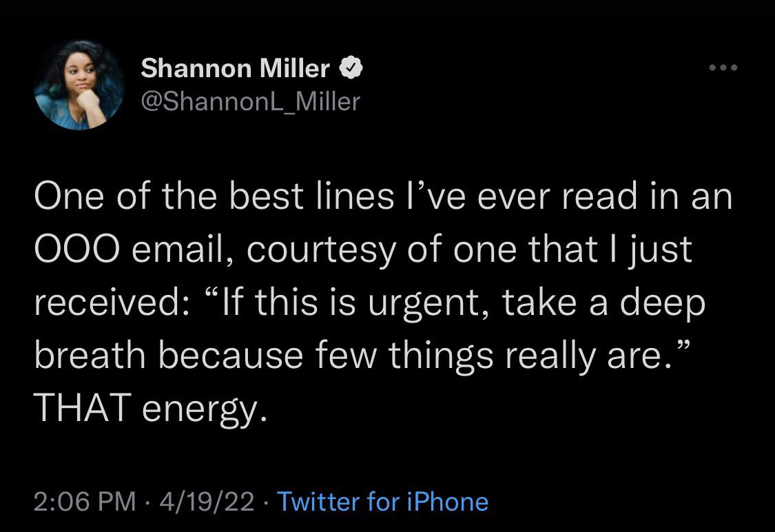Viewport: 775px width, 532px height.
Task: Click the word courtesy in tweet
Action: 321,250
